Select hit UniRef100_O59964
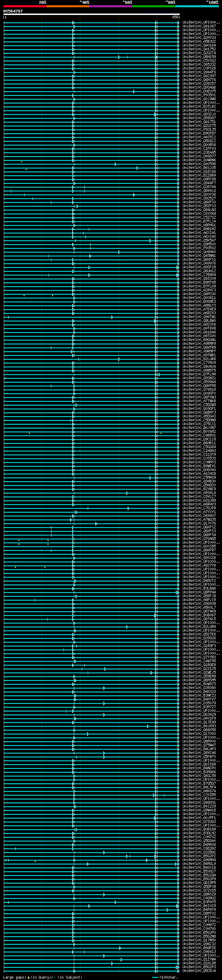Screen dimensions: 222x980 coord(199,382)
